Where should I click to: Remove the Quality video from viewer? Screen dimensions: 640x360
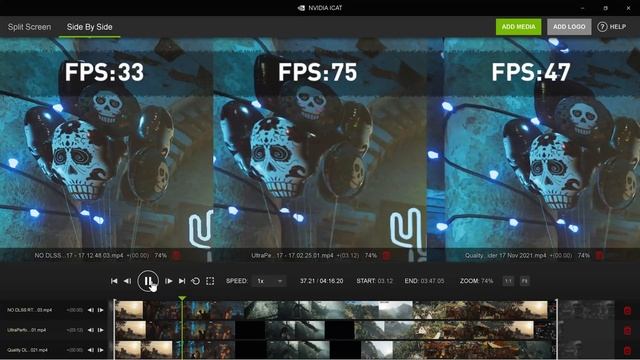click(x=599, y=256)
